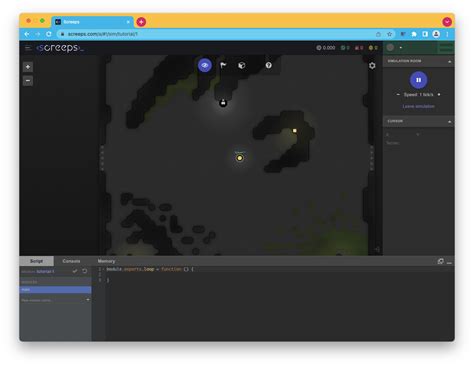Open the tab search dropdown

tap(447, 22)
